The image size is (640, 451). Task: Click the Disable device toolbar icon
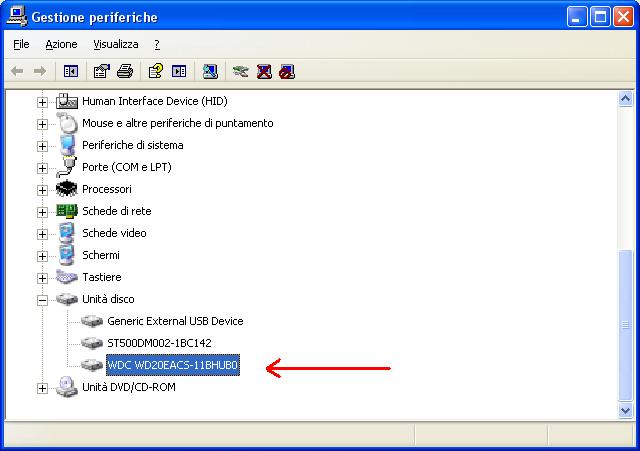pyautogui.click(x=287, y=72)
